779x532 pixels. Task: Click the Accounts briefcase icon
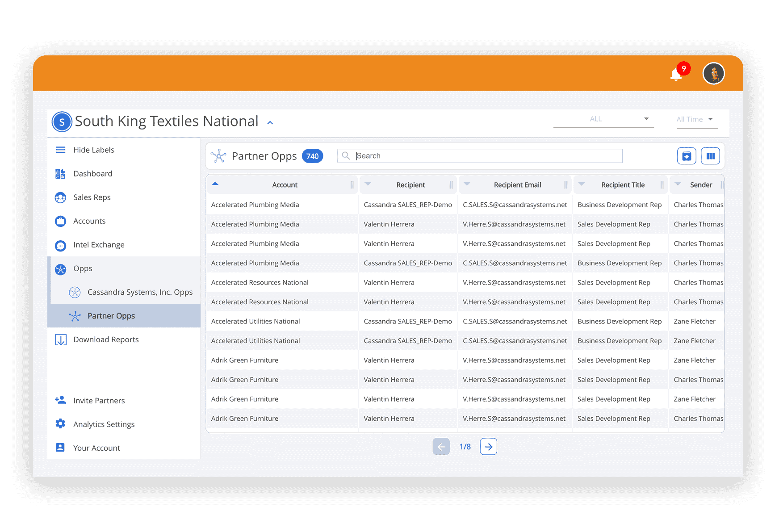tap(60, 221)
